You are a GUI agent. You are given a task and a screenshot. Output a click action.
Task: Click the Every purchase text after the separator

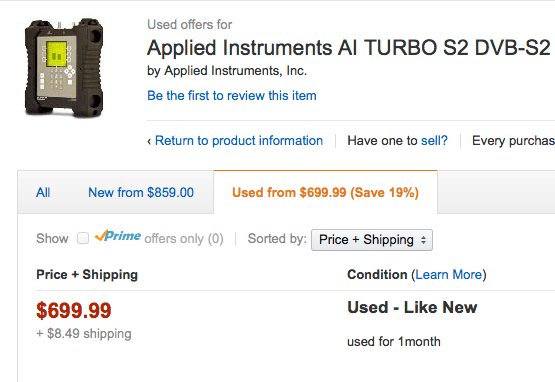pos(513,141)
